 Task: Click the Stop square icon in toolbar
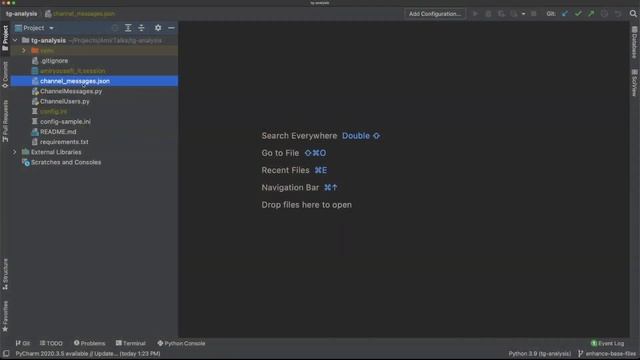[x=533, y=13]
